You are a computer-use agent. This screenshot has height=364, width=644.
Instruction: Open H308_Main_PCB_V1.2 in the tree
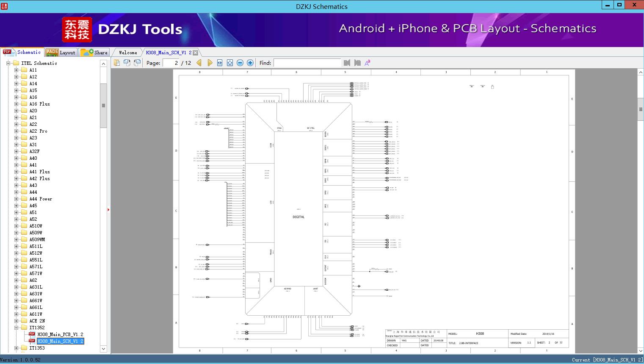[x=60, y=334]
